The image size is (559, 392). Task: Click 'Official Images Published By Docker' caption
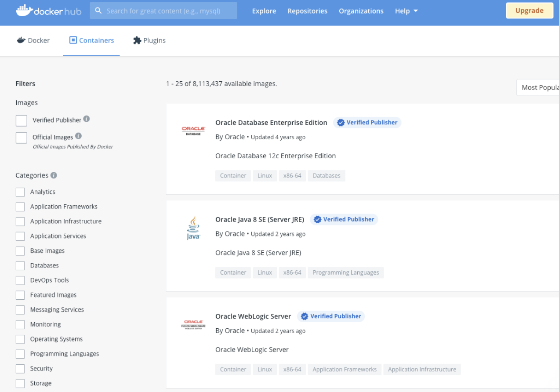click(73, 147)
